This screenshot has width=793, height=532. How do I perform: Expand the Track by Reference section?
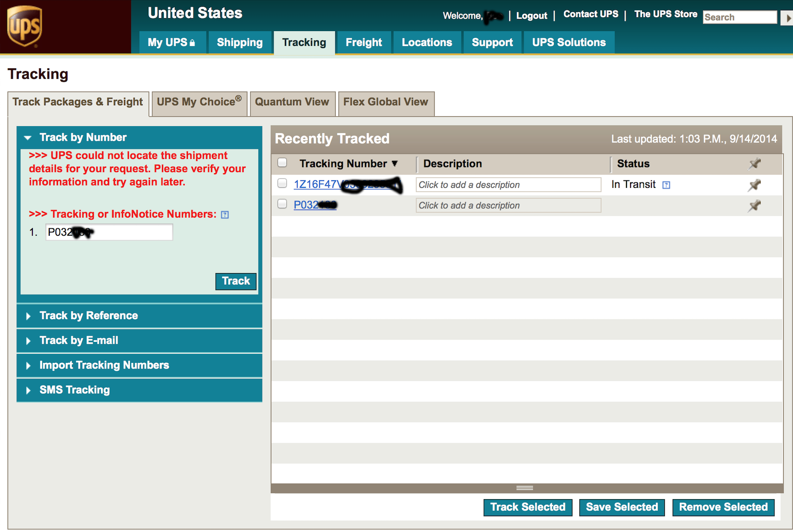pyautogui.click(x=139, y=316)
